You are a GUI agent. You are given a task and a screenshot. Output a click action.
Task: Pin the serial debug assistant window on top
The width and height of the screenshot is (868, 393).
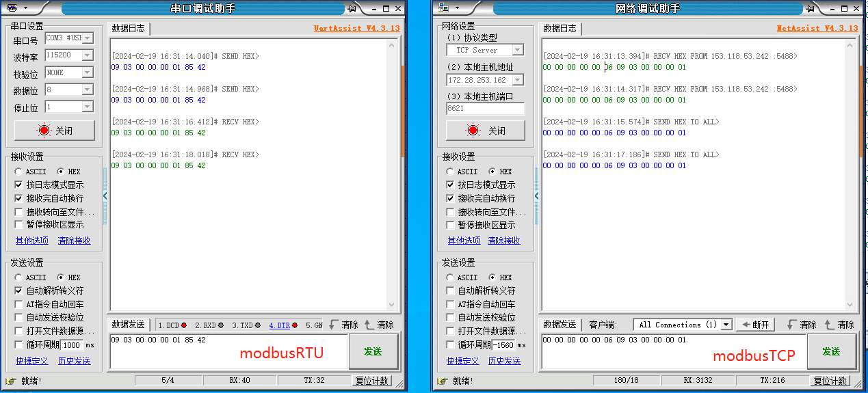click(352, 8)
